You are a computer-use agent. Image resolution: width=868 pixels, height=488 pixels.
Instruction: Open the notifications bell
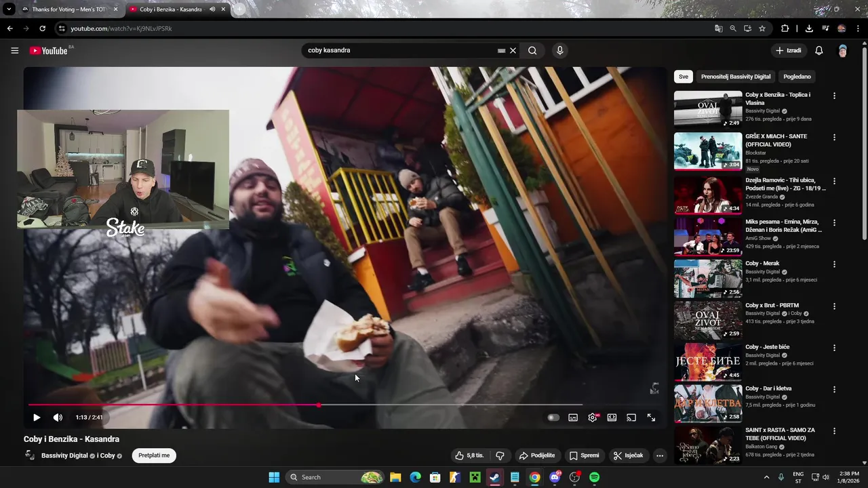pos(818,50)
